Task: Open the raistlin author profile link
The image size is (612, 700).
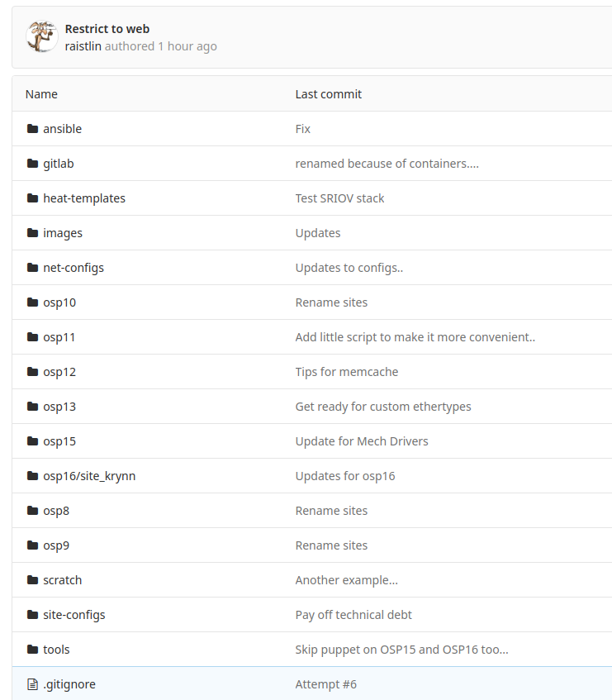Action: point(83,46)
